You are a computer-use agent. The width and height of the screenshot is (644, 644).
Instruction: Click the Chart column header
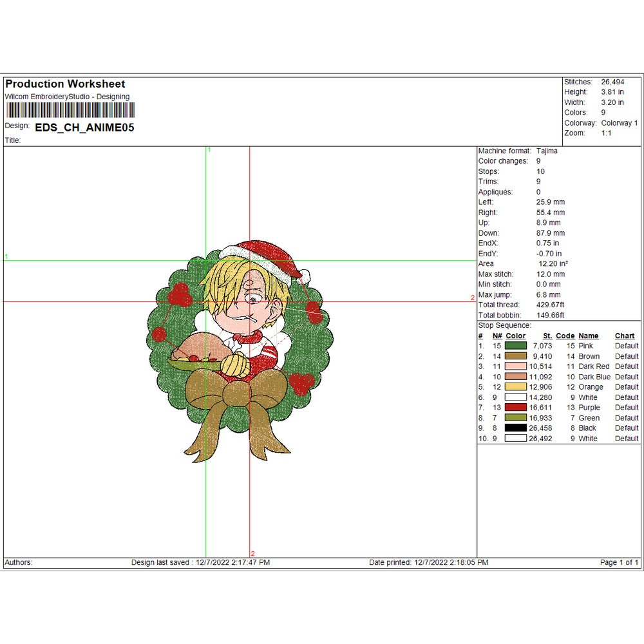[x=625, y=336]
